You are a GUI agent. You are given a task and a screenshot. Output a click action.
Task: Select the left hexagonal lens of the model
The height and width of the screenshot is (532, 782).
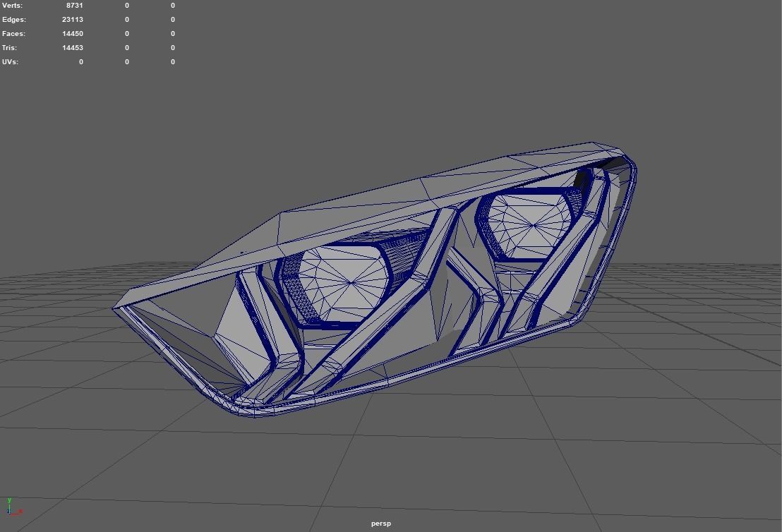[x=344, y=284]
